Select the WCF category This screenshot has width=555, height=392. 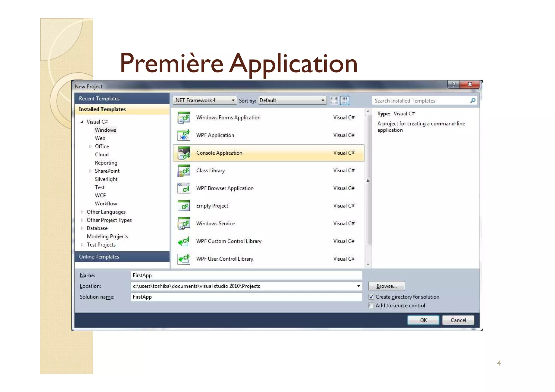(100, 196)
